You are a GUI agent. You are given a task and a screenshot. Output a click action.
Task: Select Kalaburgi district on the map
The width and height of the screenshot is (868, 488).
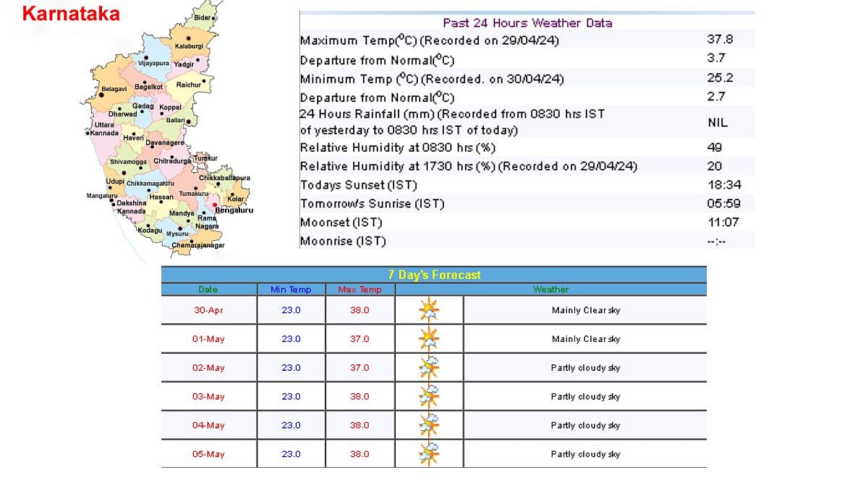point(188,46)
